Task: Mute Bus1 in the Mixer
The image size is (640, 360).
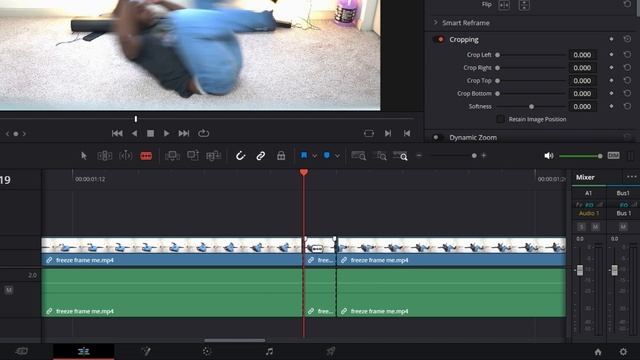Action: [623, 227]
